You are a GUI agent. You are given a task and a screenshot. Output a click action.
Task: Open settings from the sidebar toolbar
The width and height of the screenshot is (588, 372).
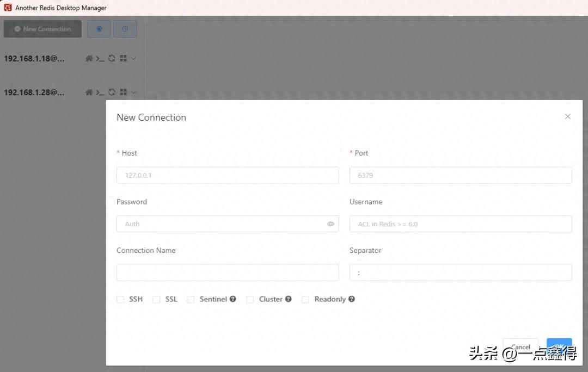point(99,29)
